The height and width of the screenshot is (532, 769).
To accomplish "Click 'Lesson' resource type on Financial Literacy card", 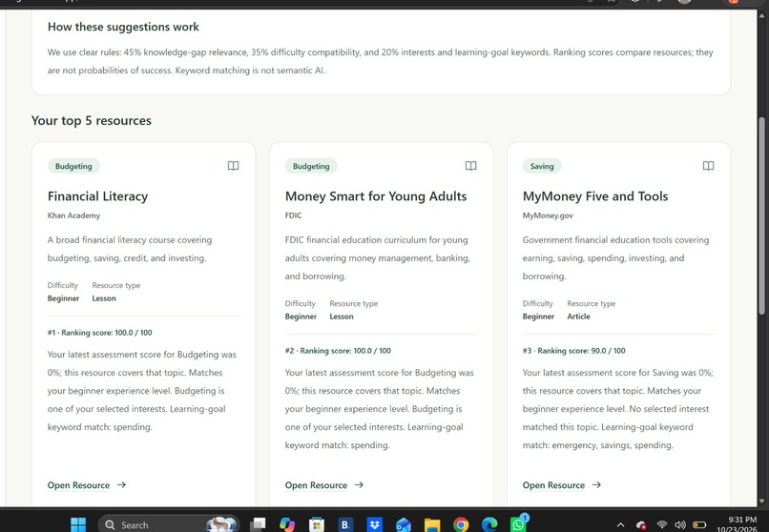I will click(104, 298).
